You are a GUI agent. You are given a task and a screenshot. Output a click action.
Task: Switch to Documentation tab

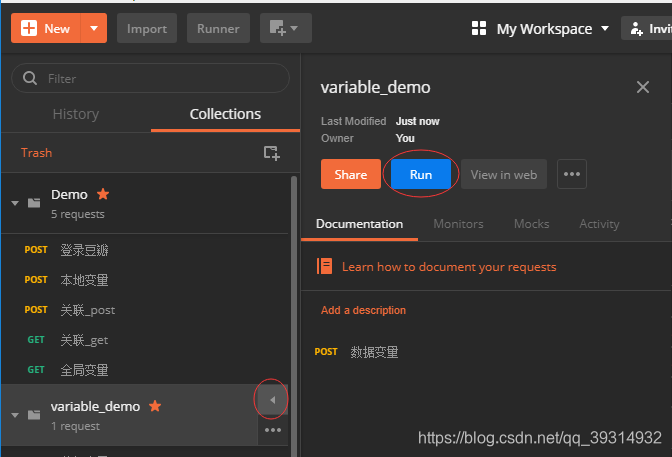359,224
